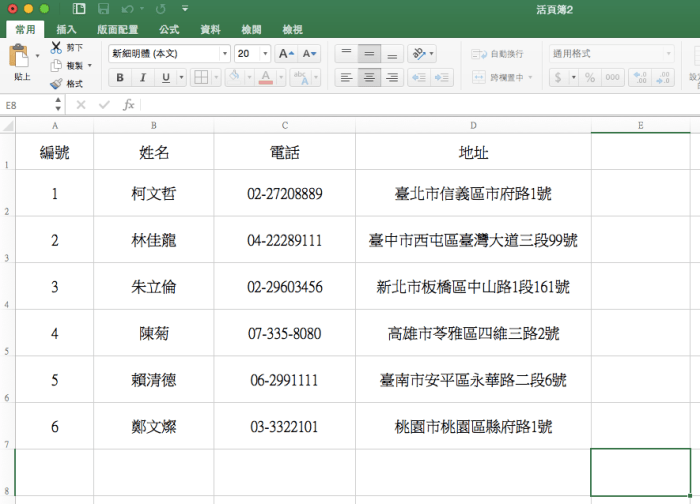Image resolution: width=700 pixels, height=504 pixels.
Task: Decrease font size with small A button
Action: tap(309, 54)
